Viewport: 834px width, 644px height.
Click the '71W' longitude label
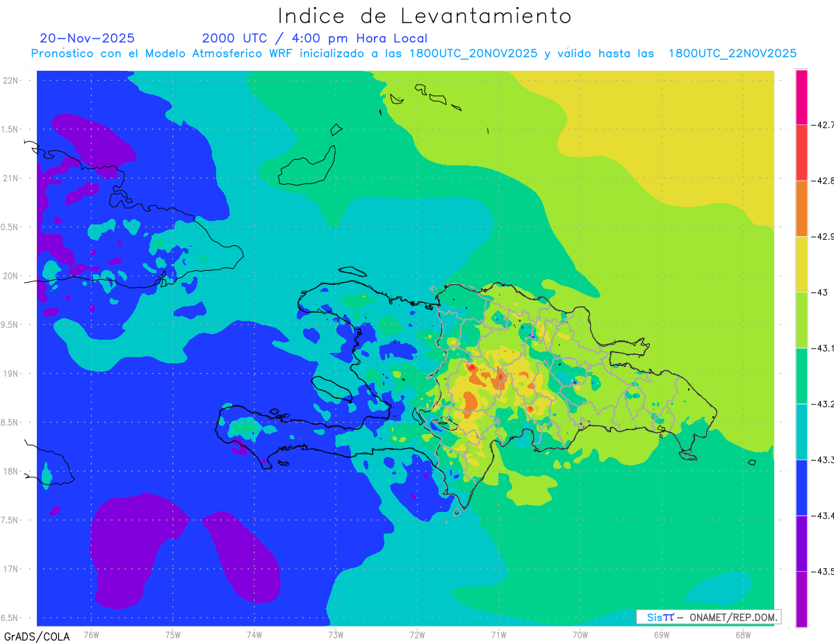498,634
